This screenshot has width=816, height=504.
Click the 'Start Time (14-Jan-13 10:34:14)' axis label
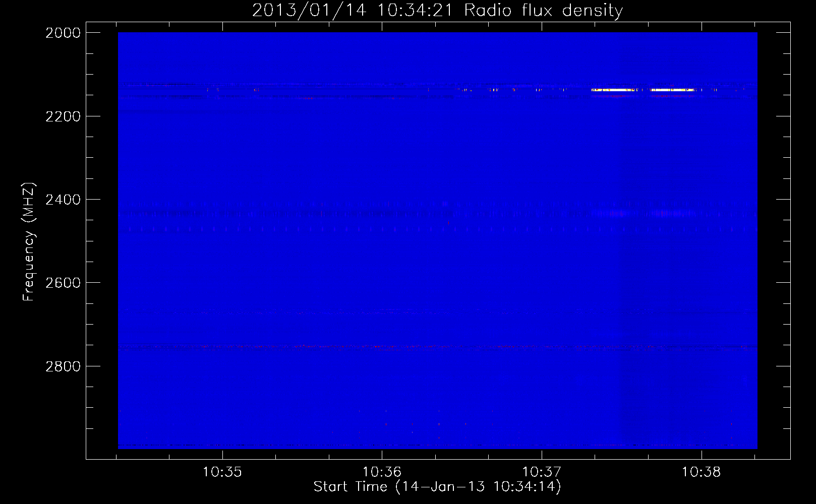pyautogui.click(x=437, y=487)
